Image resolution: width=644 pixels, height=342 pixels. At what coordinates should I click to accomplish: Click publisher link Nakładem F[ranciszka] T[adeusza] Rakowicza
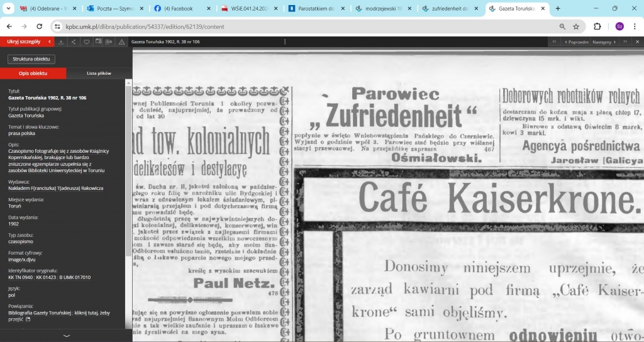56,188
